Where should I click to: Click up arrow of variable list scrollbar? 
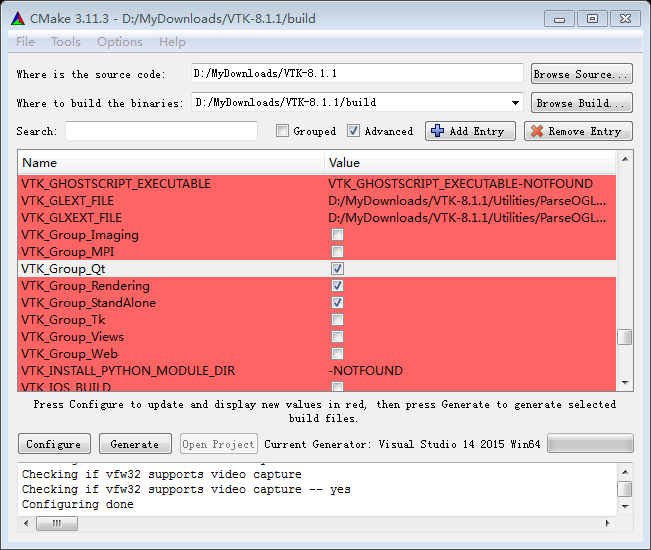click(x=625, y=159)
